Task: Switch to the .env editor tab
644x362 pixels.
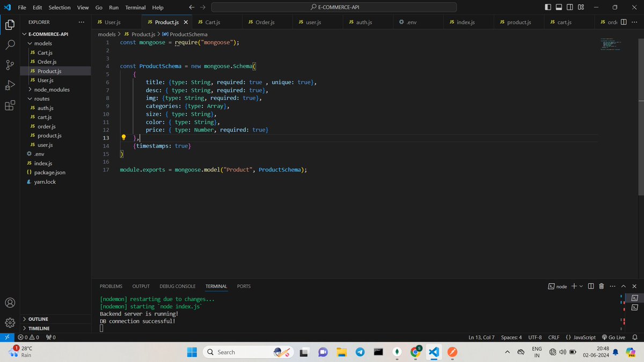Action: click(x=419, y=22)
